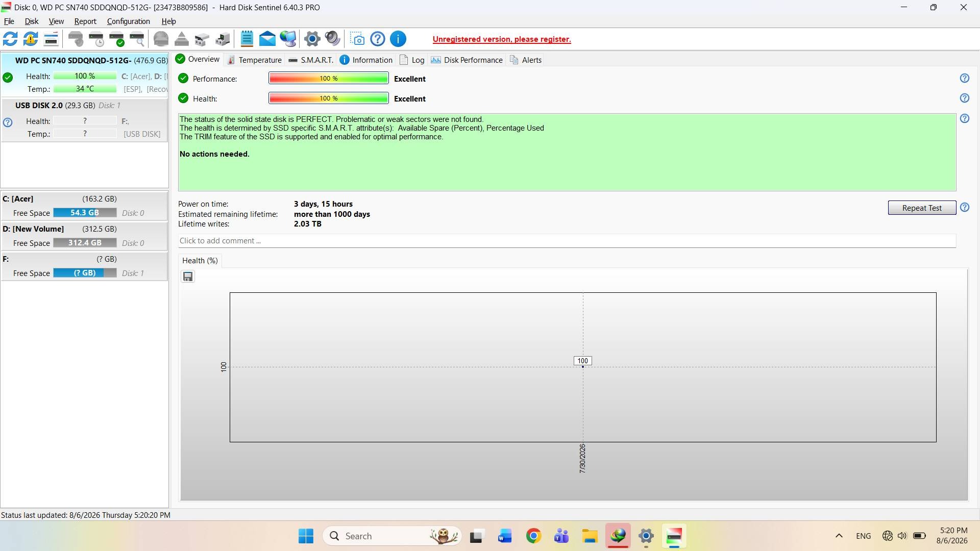This screenshot has width=980, height=551.
Task: Click the blue envelope e-mail icon
Action: pos(267,39)
